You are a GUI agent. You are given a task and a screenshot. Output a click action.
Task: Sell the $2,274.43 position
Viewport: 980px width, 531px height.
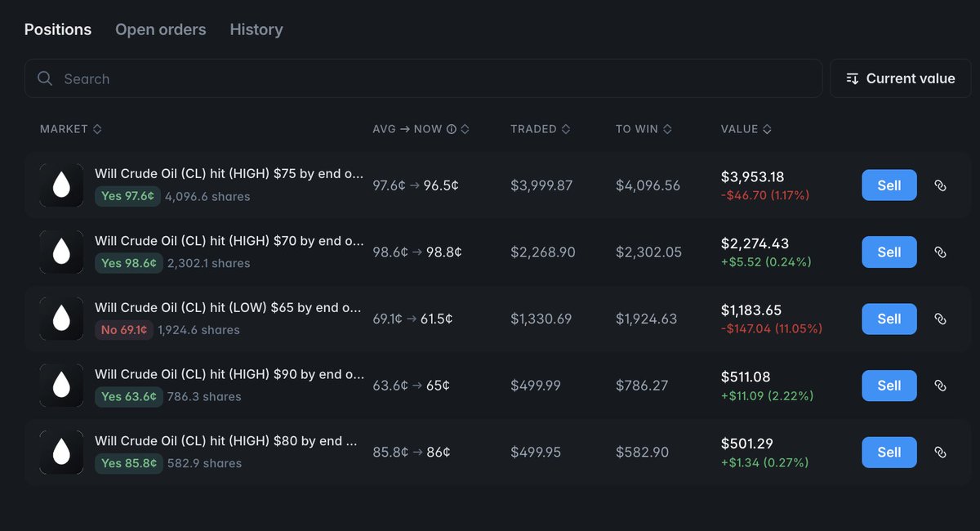pos(889,252)
